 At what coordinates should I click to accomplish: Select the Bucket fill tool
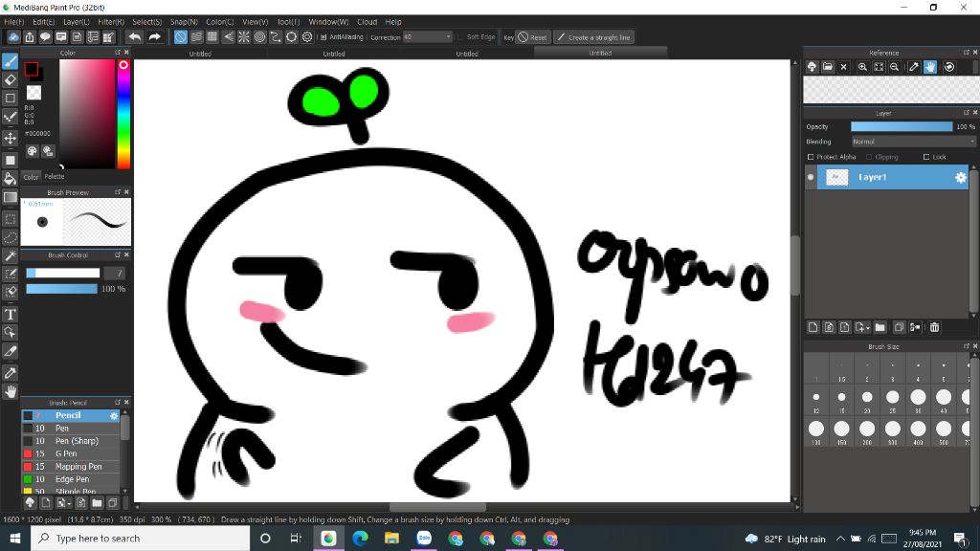[x=10, y=179]
